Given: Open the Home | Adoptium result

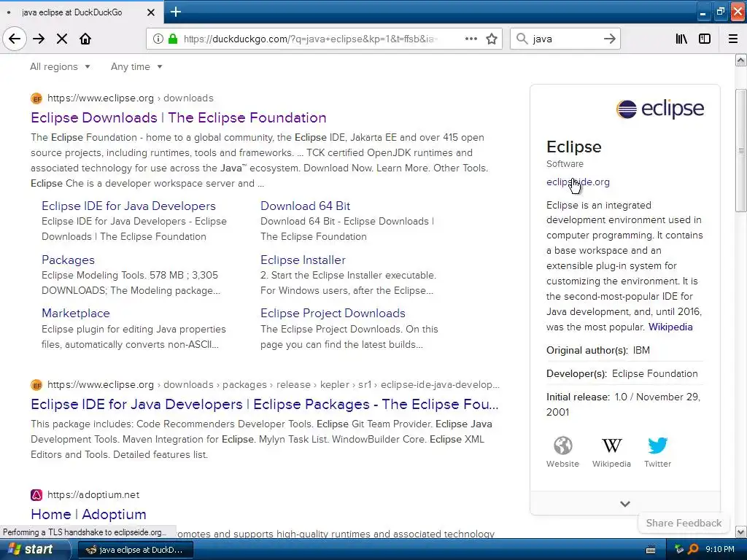Looking at the screenshot, I should point(88,514).
